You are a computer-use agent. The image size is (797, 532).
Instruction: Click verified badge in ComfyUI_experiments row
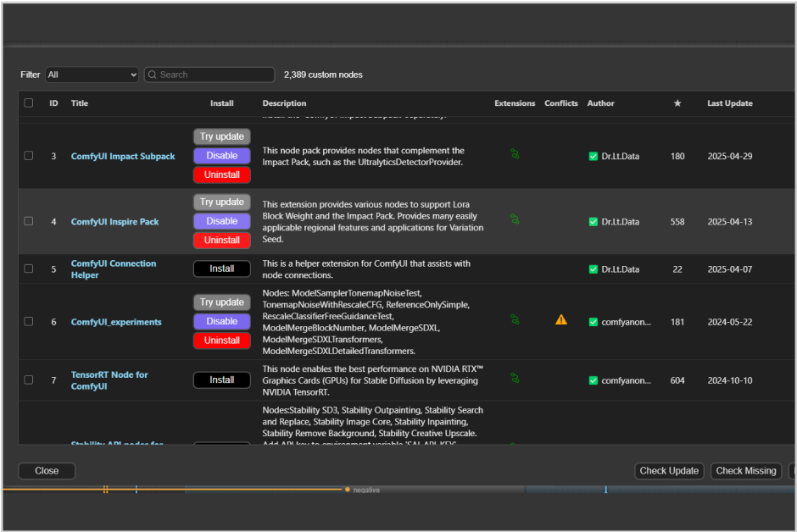coord(594,323)
